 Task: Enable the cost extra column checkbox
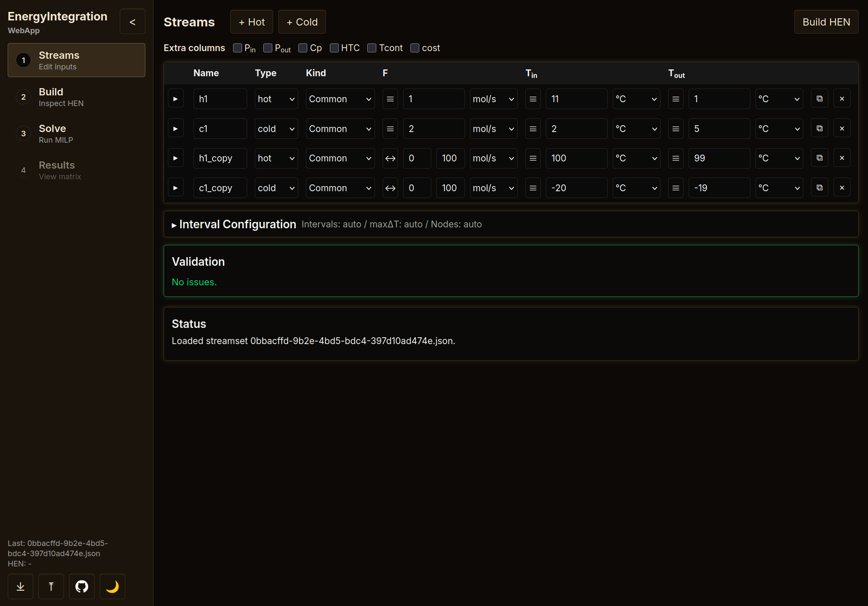click(415, 48)
